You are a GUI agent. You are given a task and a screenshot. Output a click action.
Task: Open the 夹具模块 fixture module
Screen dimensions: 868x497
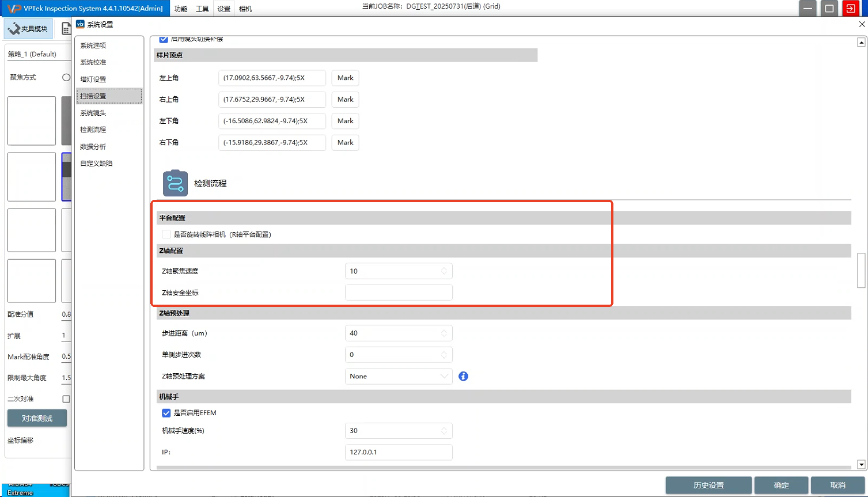(28, 28)
